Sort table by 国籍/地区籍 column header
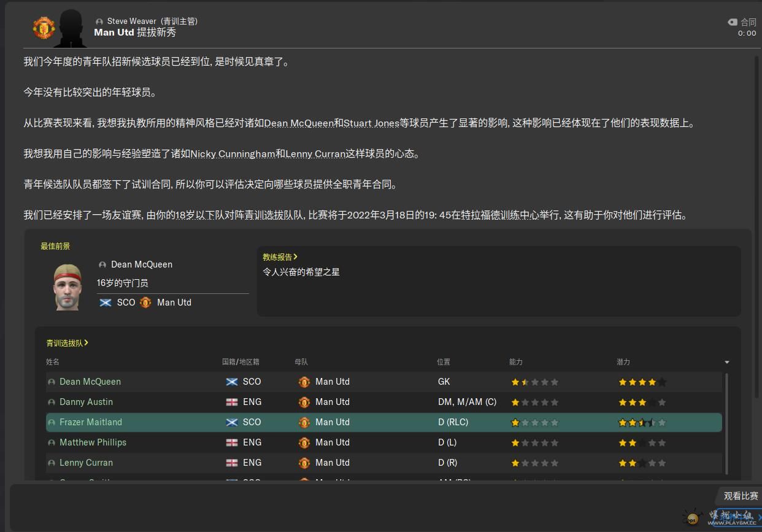Viewport: 762px width, 532px height. [241, 362]
